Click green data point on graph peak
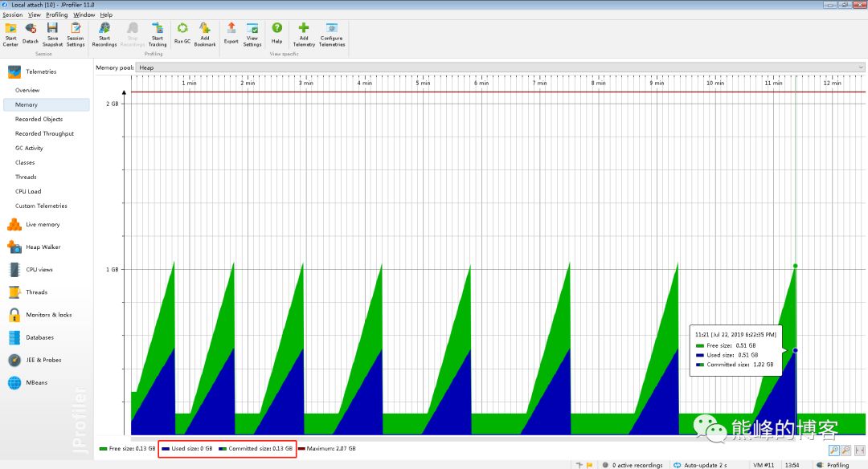Screen dimensions: 868x469 coord(796,266)
